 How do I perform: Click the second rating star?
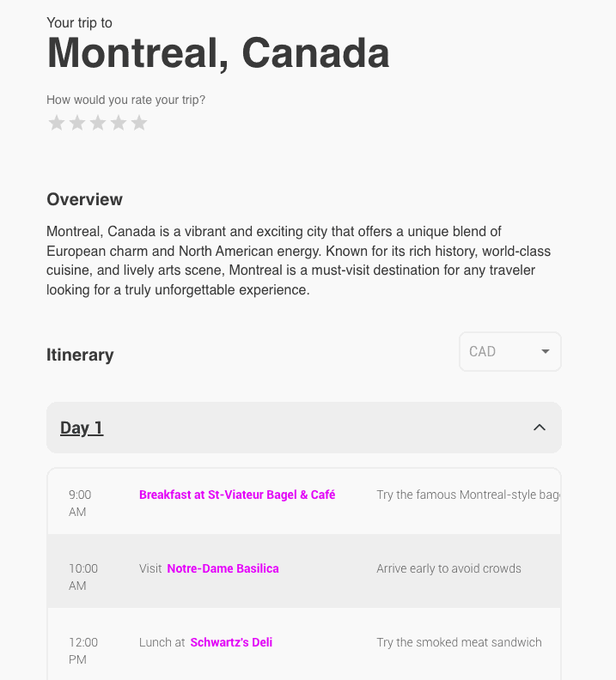[77, 123]
